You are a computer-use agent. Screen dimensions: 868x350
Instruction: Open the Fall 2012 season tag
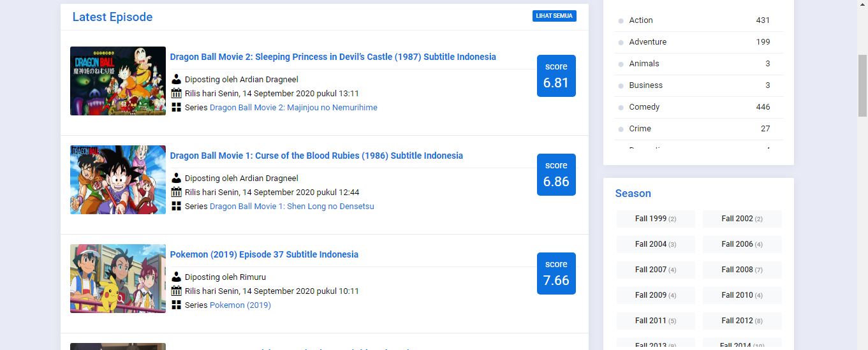742,321
